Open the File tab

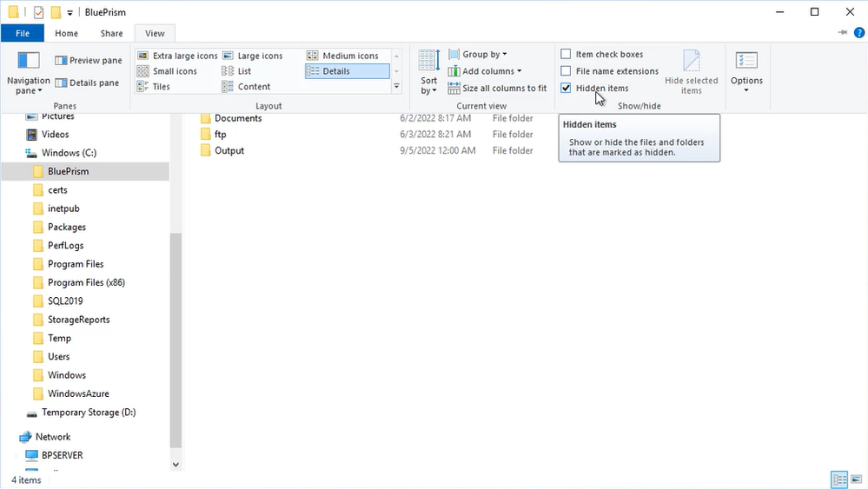(23, 33)
